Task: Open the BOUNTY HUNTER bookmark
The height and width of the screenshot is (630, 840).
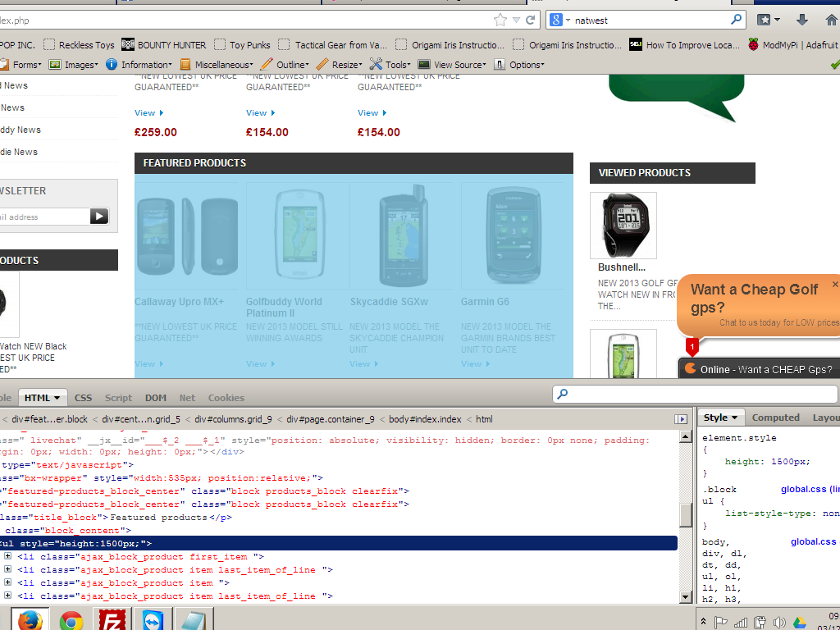Action: pos(164,45)
